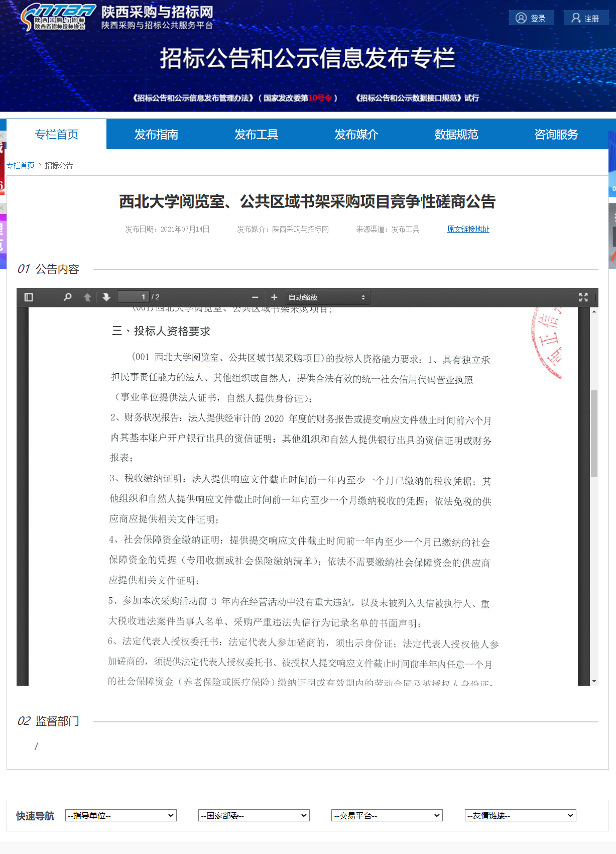The height and width of the screenshot is (854, 616).
Task: Expand the 交易平台 dropdown
Action: [387, 815]
